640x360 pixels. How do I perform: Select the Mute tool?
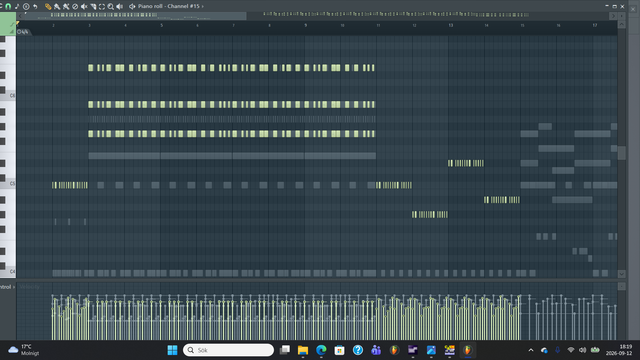(x=84, y=6)
